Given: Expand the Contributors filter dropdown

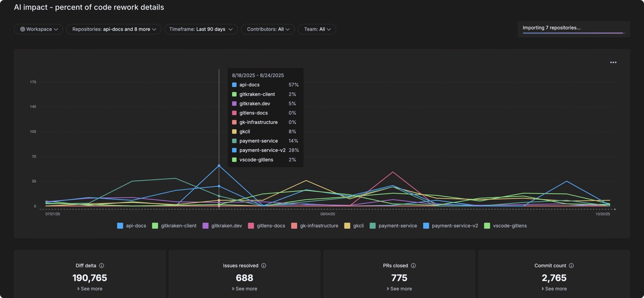Looking at the screenshot, I should point(268,29).
